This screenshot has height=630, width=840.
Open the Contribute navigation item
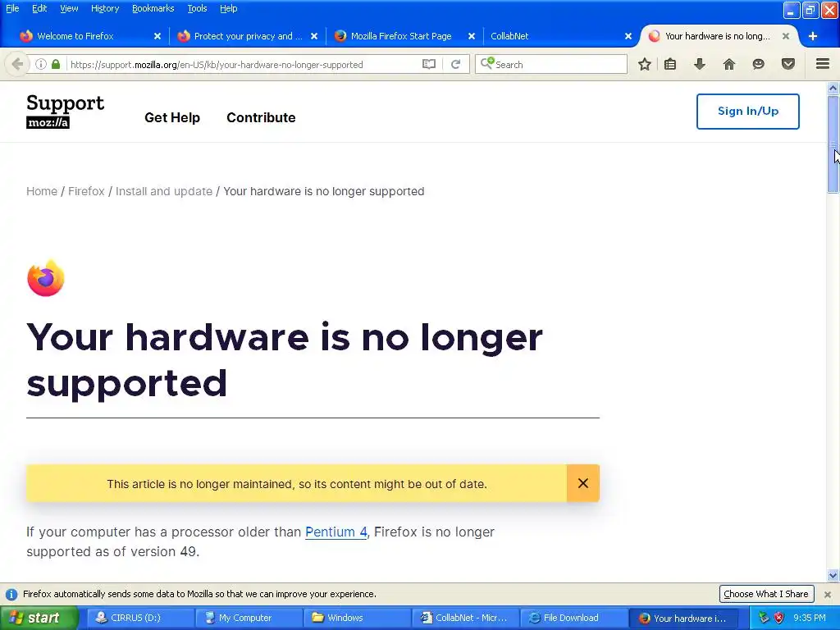tap(261, 117)
